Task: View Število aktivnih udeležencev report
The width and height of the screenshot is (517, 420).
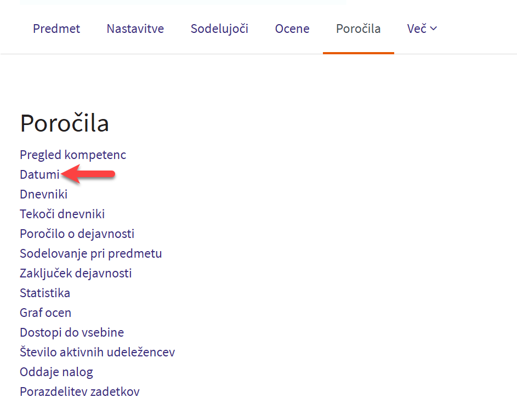Action: [x=97, y=352]
